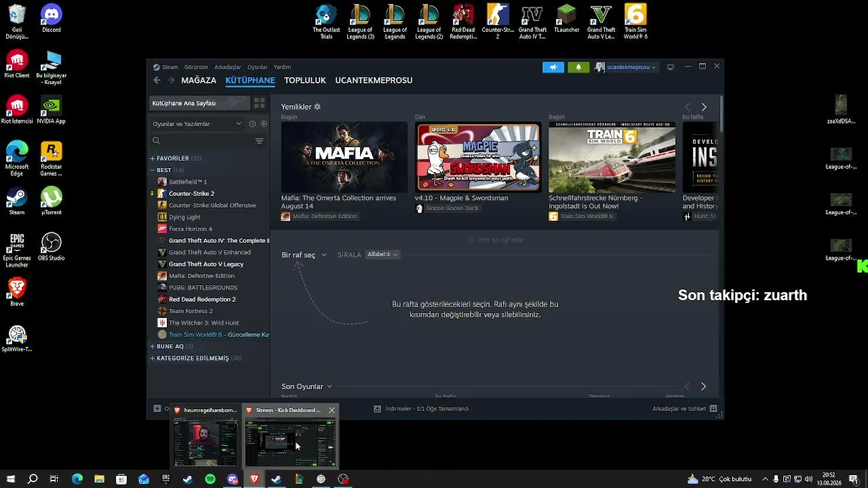Open the Bir raf seç dropdown
This screenshot has width=868, height=488.
tap(304, 255)
